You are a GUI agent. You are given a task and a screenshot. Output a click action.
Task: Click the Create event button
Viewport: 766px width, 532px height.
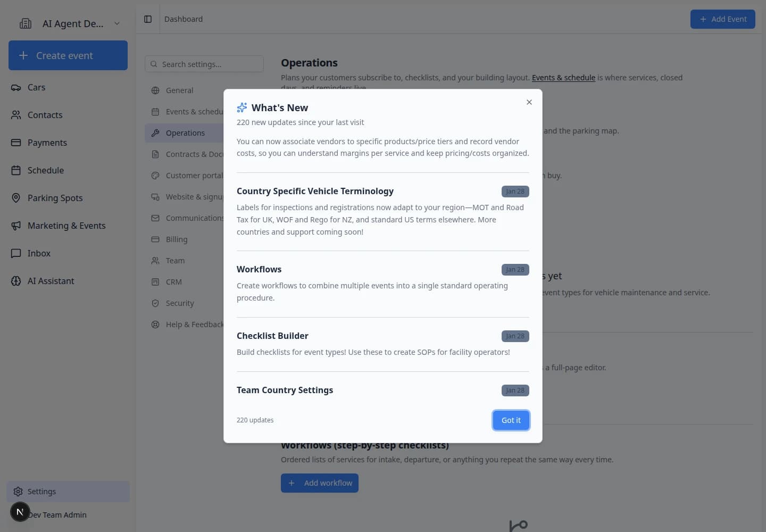[68, 55]
